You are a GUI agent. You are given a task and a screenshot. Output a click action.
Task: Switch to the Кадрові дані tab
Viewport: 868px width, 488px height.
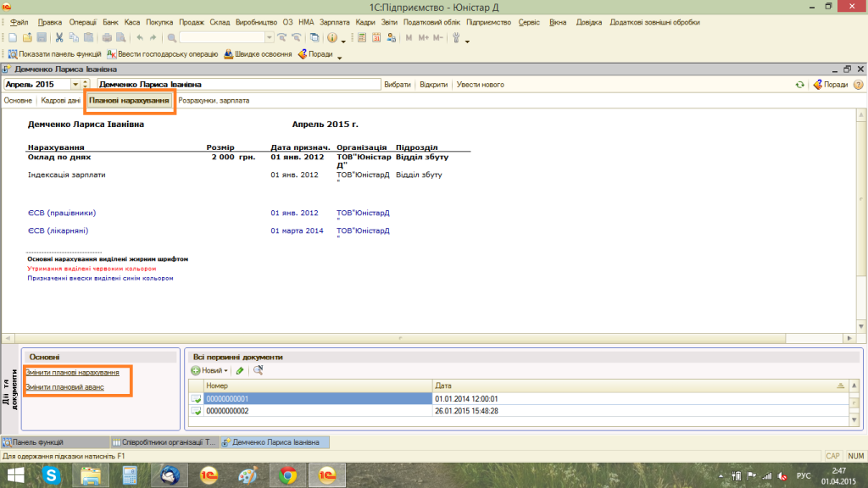coord(61,101)
